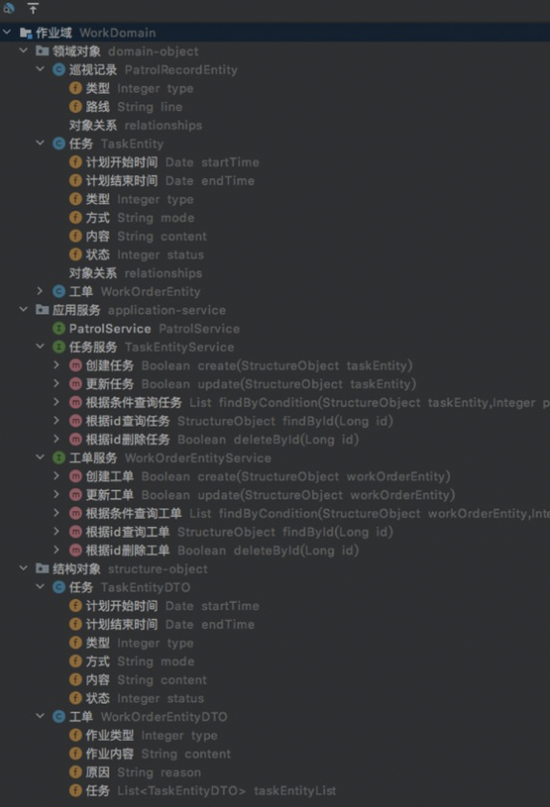The height and width of the screenshot is (807, 550).
Task: Click the WorkOrderEntity class icon
Action: (x=59, y=291)
